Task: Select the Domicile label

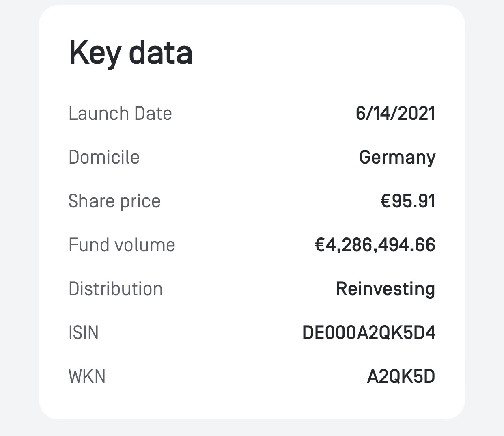Action: pyautogui.click(x=104, y=157)
